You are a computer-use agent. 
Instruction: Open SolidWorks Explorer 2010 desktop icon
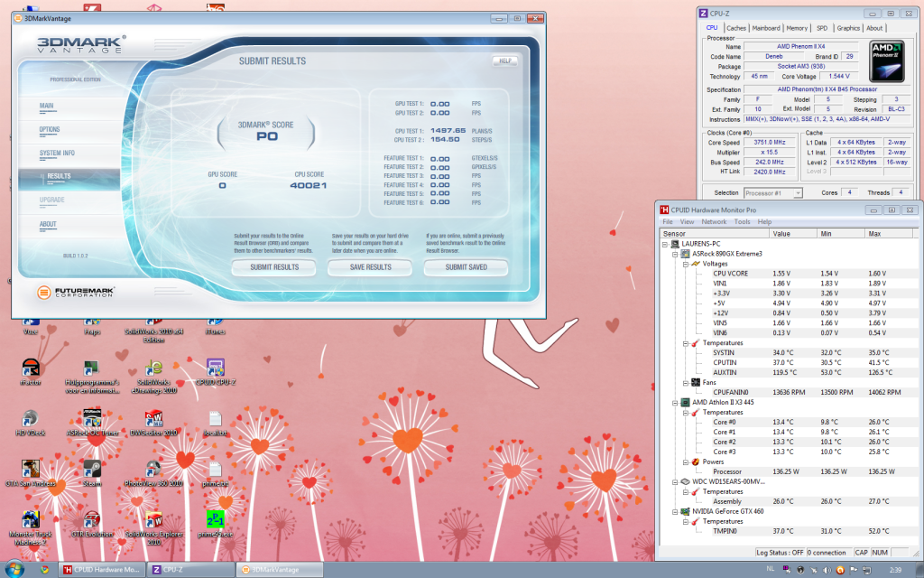coord(153,527)
